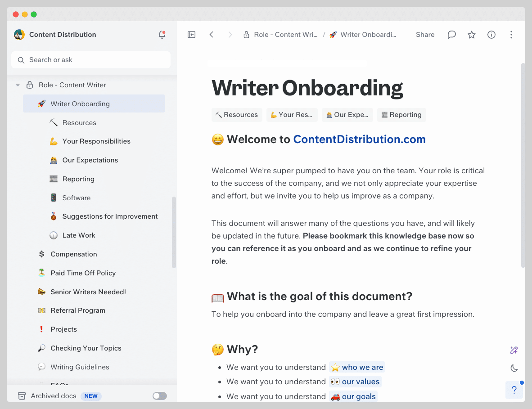
Task: Select the Your Res... chip
Action: 292,115
